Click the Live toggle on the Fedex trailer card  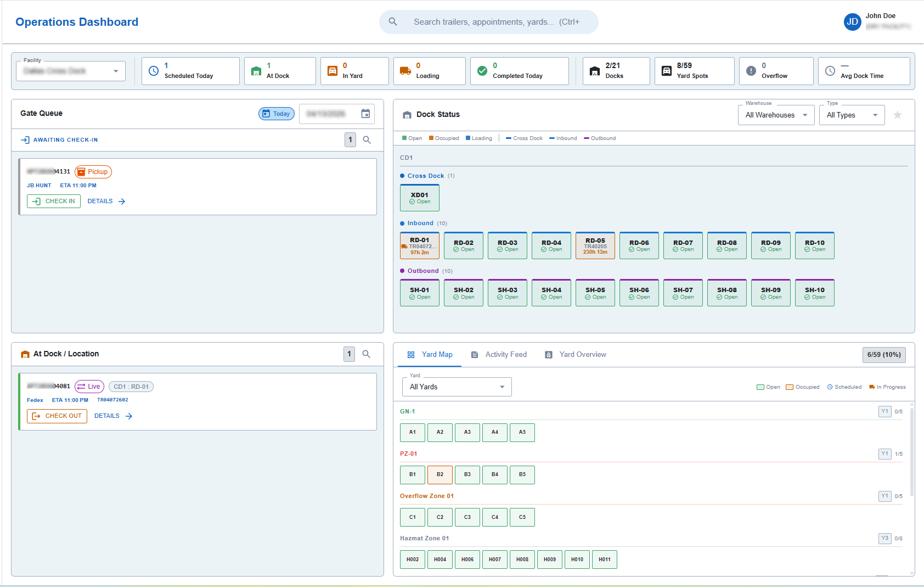(89, 386)
